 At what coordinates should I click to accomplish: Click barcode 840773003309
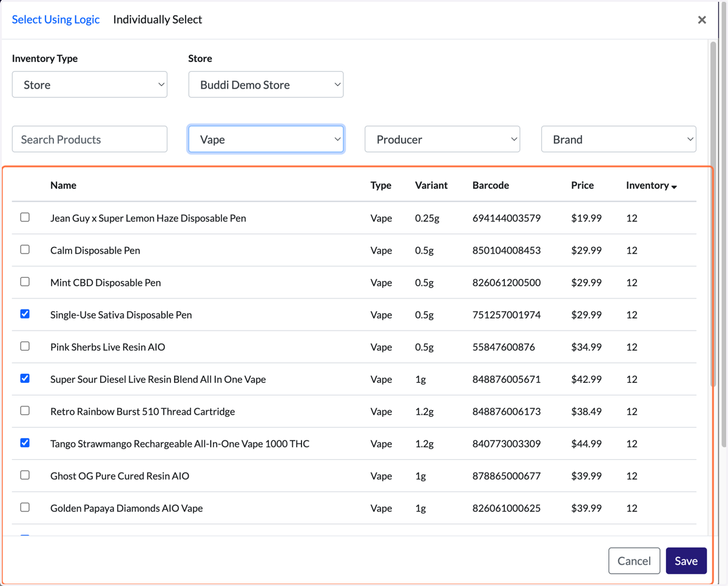[x=507, y=444]
